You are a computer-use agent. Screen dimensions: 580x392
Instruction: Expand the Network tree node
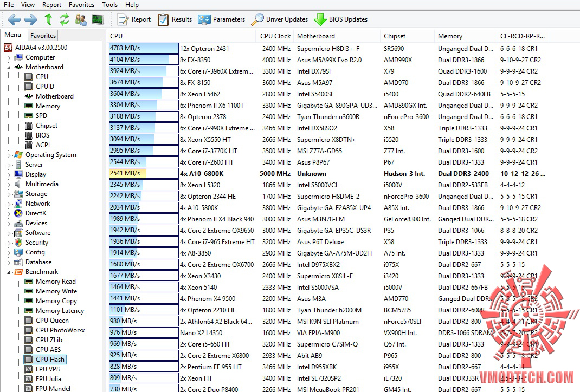click(9, 204)
